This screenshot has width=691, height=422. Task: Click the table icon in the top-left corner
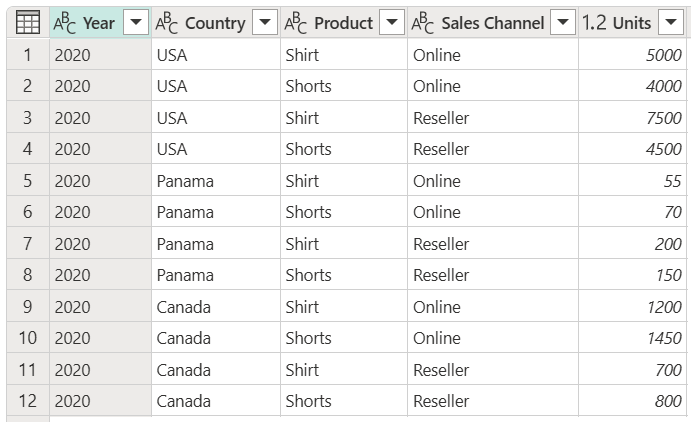[x=27, y=22]
